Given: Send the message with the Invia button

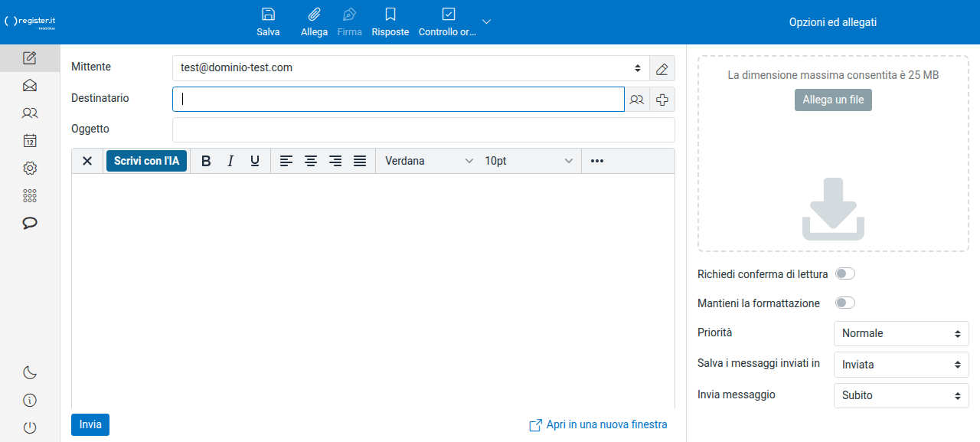Looking at the screenshot, I should [90, 424].
